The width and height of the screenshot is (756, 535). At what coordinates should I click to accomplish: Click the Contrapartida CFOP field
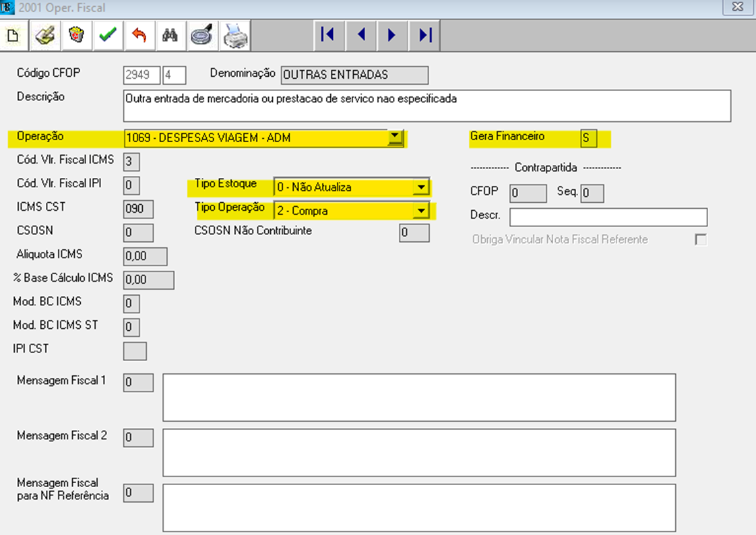coord(528,193)
